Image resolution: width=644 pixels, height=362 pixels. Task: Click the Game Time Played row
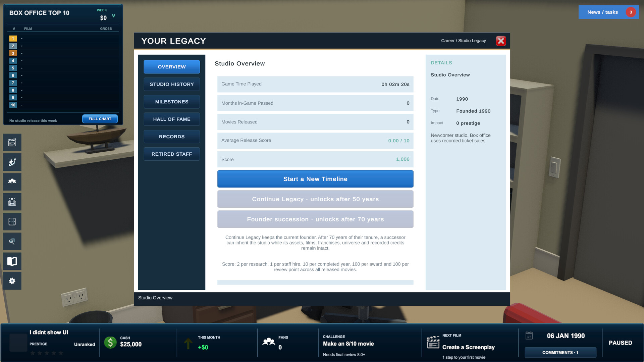point(315,84)
